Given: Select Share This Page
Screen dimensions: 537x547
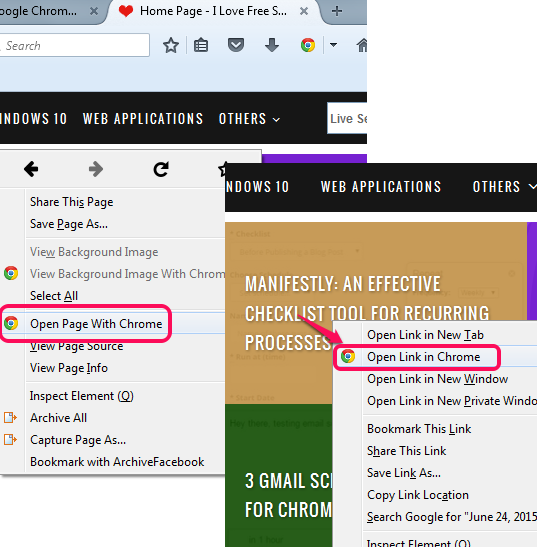Looking at the screenshot, I should coord(72,202).
